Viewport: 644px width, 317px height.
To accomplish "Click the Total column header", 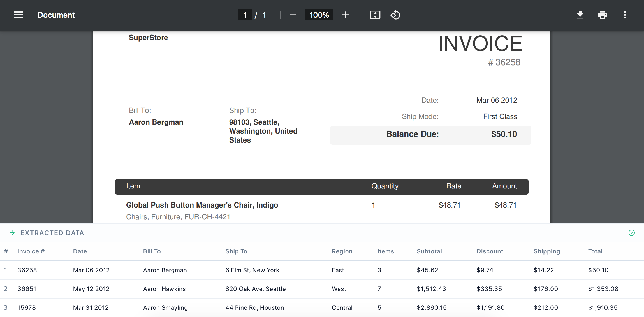I will [595, 251].
